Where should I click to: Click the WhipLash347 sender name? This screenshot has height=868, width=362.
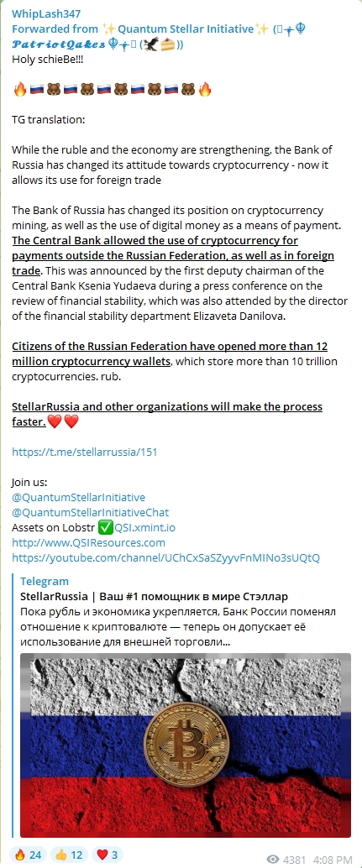click(42, 13)
